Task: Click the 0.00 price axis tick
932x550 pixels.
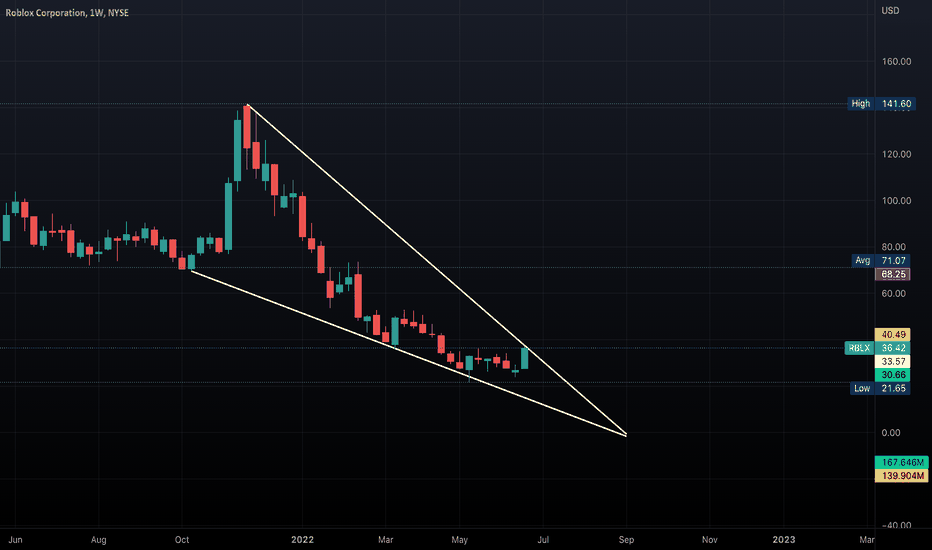Action: pyautogui.click(x=890, y=432)
